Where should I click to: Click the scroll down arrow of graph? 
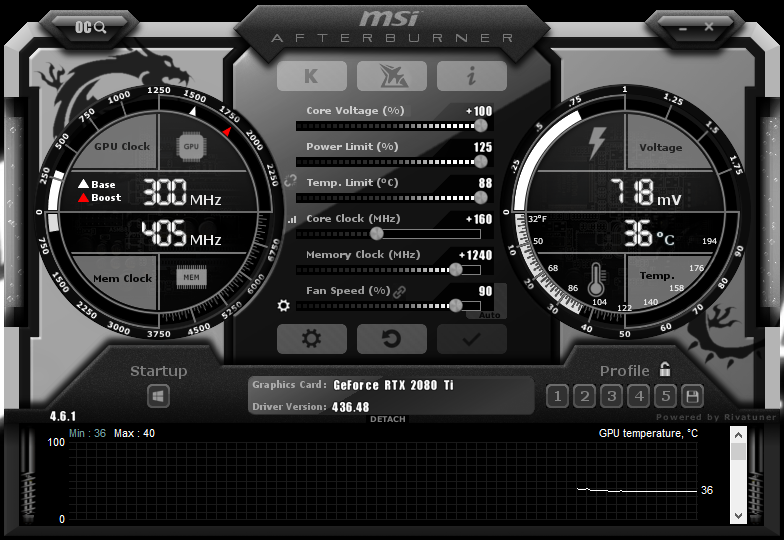click(738, 516)
